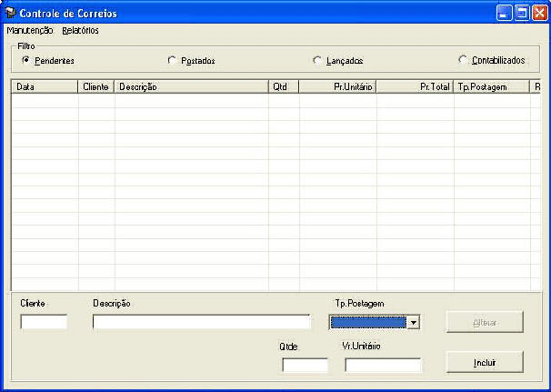The height and width of the screenshot is (392, 551).
Task: Click the Alterar button
Action: coord(485,322)
